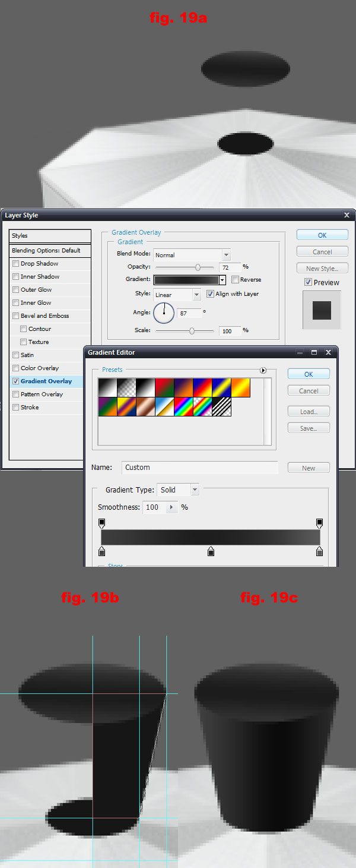Click the Angle value field 87
Screen dimensions: 356x868
(x=189, y=313)
